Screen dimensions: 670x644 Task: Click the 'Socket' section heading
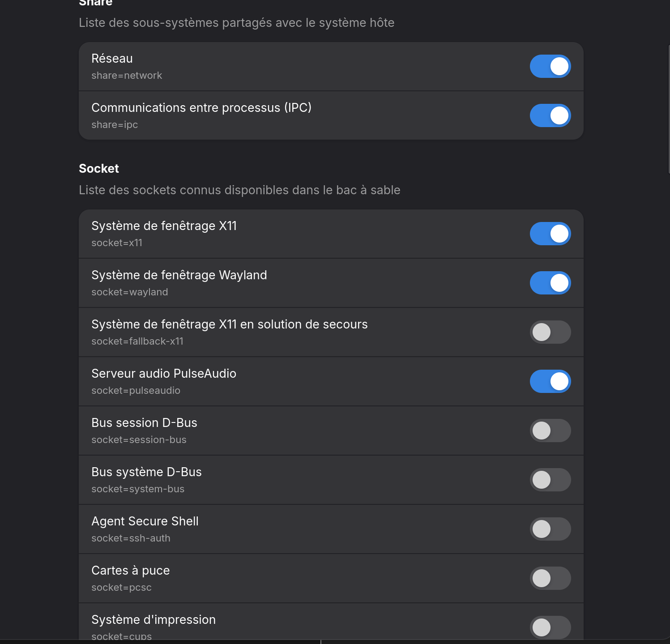click(x=99, y=169)
